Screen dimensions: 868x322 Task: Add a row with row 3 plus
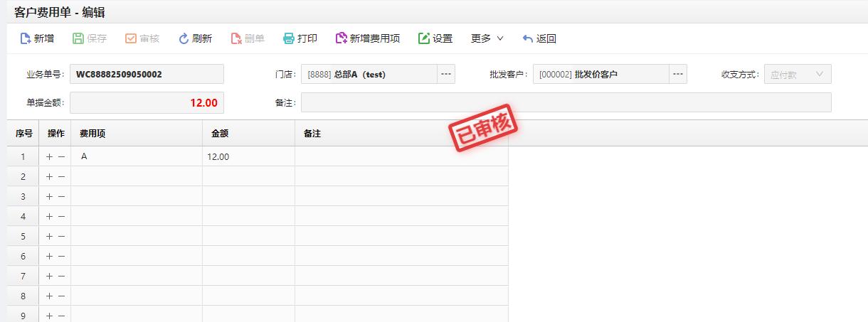49,196
